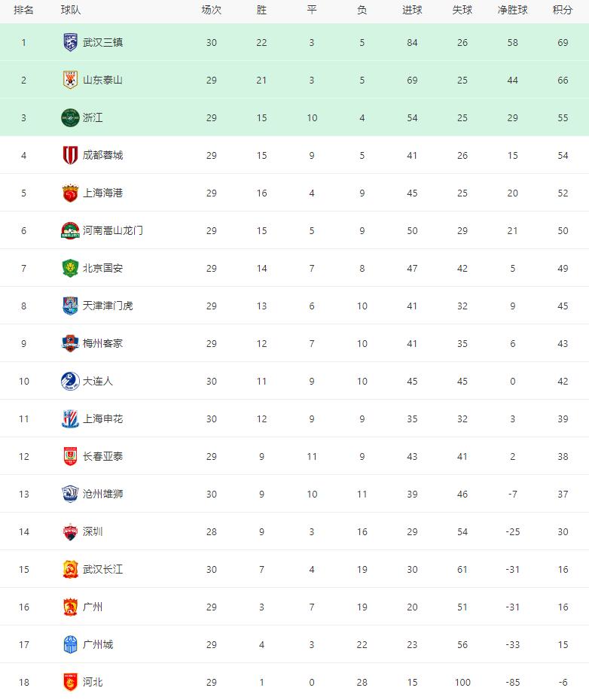Click the 净胜球 column header
The height and width of the screenshot is (700, 589).
tap(512, 10)
